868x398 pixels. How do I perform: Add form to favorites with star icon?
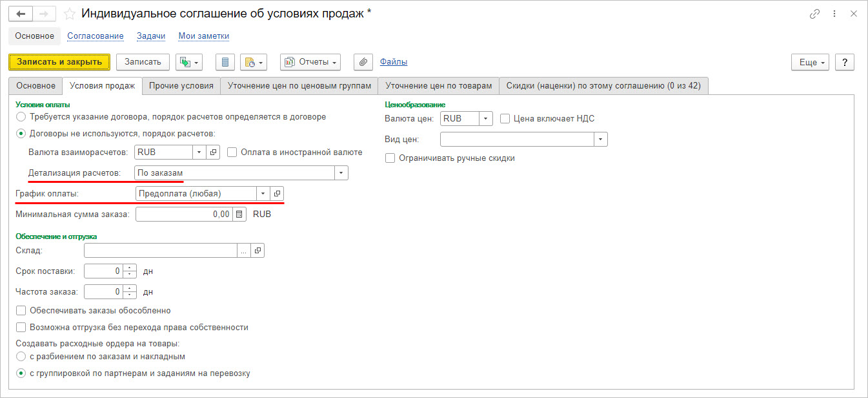pyautogui.click(x=70, y=14)
